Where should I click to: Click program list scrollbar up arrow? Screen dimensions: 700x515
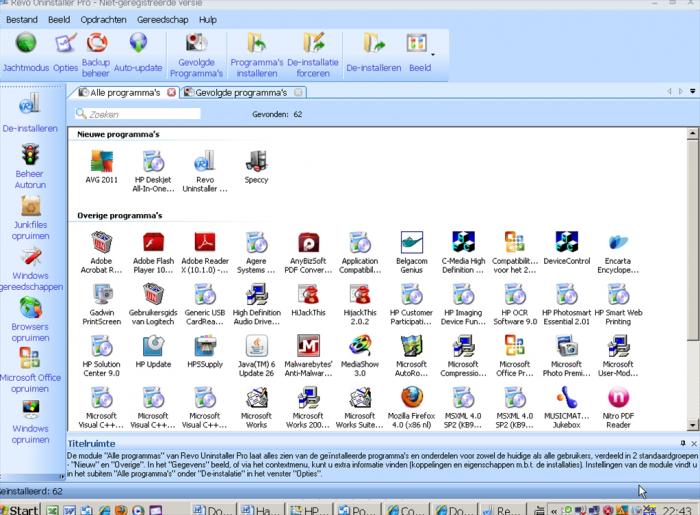coord(692,133)
